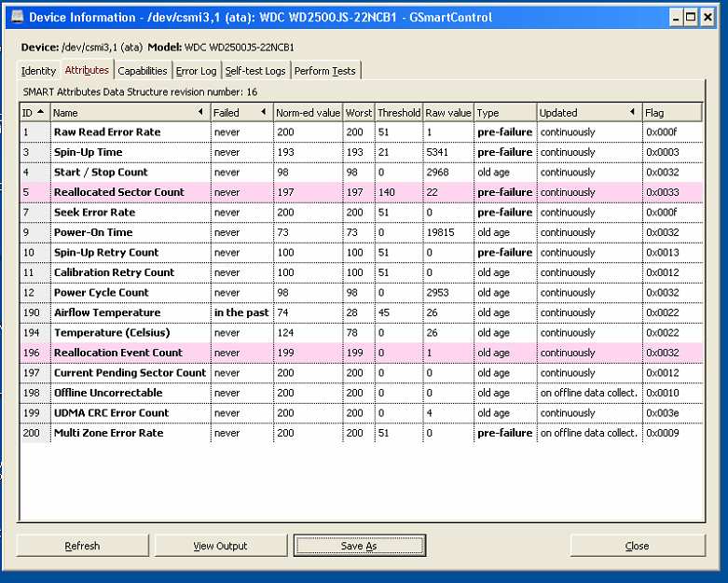The width and height of the screenshot is (728, 583).
Task: Sort by the Name column header
Action: [x=130, y=113]
